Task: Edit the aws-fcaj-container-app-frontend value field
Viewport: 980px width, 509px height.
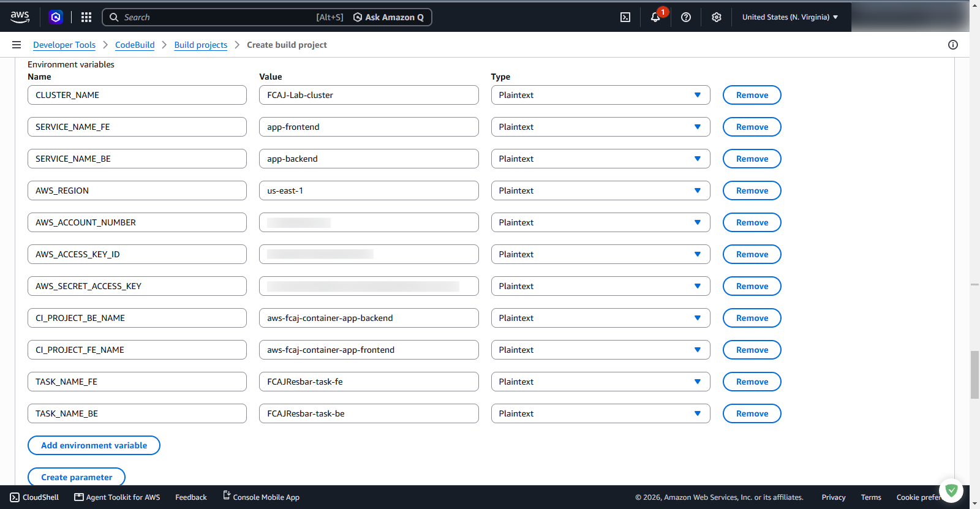Action: 369,350
